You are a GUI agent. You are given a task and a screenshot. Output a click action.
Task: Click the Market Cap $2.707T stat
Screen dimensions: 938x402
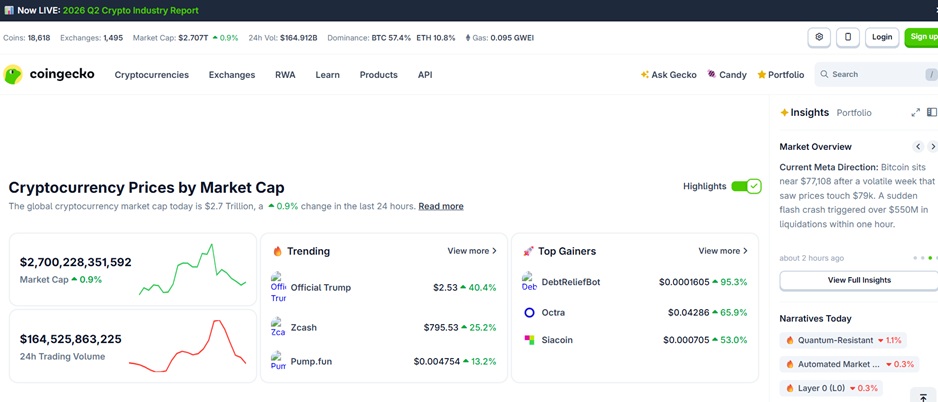pos(185,38)
